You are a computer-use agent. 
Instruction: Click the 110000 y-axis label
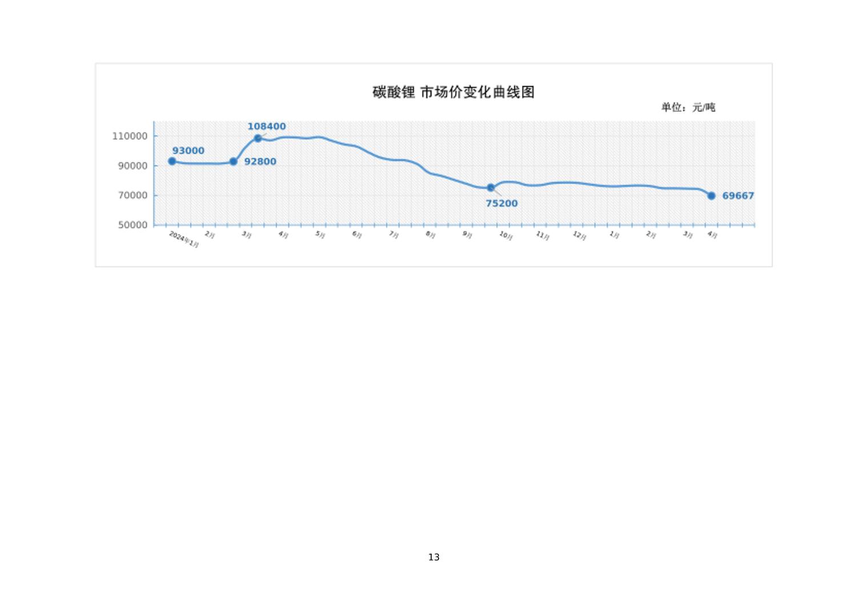click(x=130, y=136)
